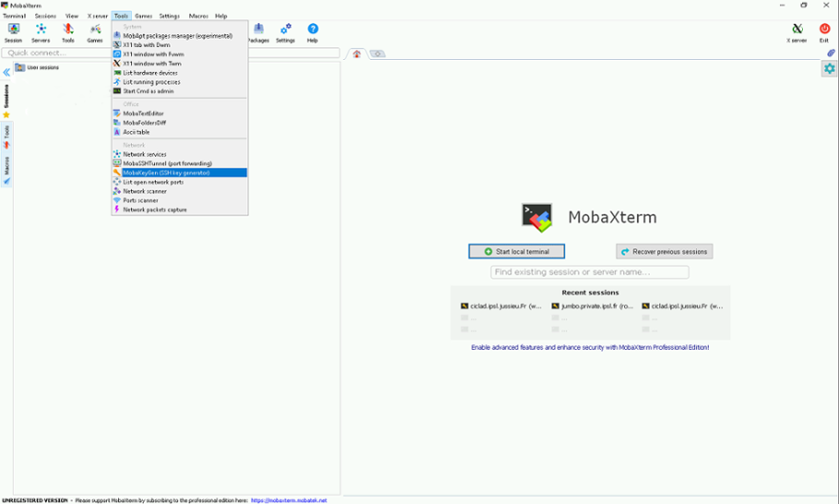Open the Help menu
This screenshot has width=839, height=504.
[x=221, y=16]
